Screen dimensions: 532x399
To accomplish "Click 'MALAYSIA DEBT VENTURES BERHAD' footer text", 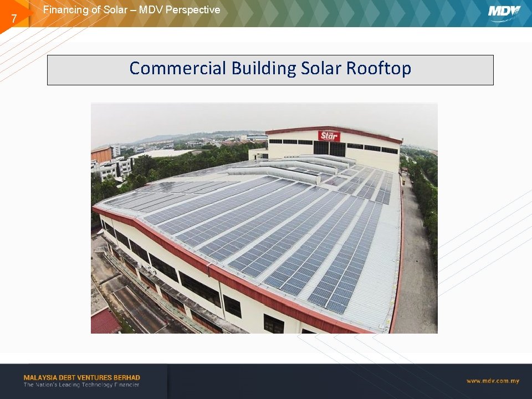I will tap(82, 377).
